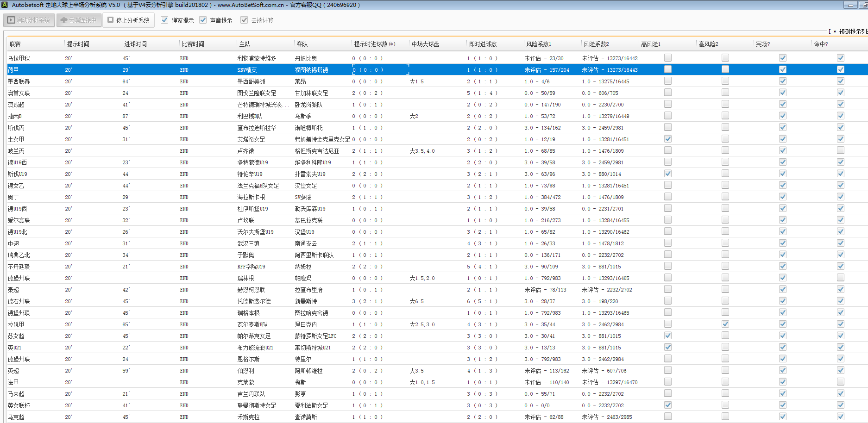Viewport: 868px width, 423px height.
Task: Click the cloud icon on 云端连接中
Action: tap(64, 20)
